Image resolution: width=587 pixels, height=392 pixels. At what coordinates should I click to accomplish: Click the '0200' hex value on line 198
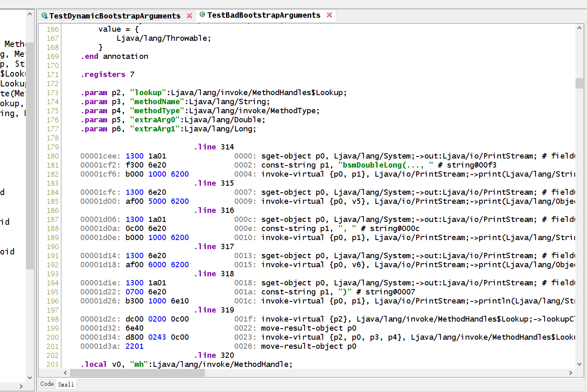pyautogui.click(x=157, y=319)
